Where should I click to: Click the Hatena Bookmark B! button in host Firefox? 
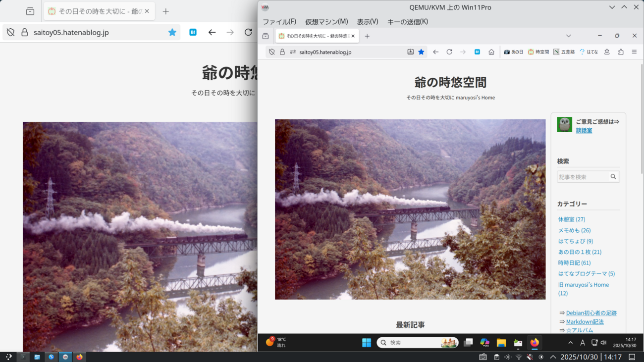(x=193, y=32)
